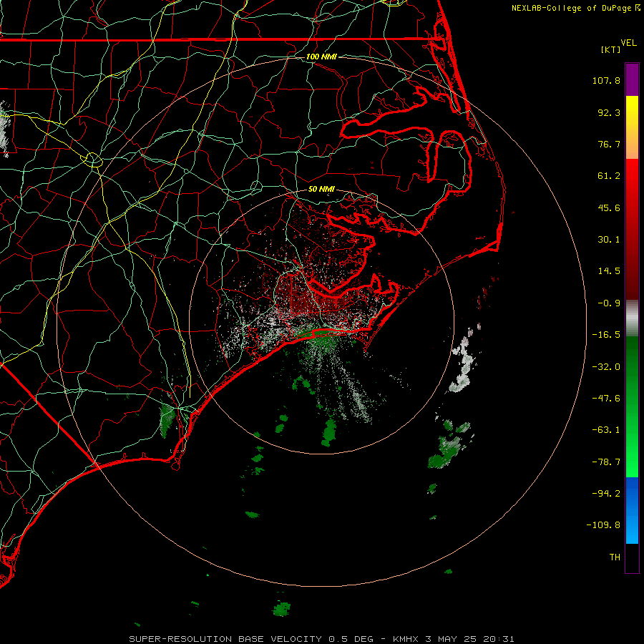Click the 20:31 timestamp text
Image resolution: width=644 pixels, height=644 pixels.
click(x=499, y=639)
